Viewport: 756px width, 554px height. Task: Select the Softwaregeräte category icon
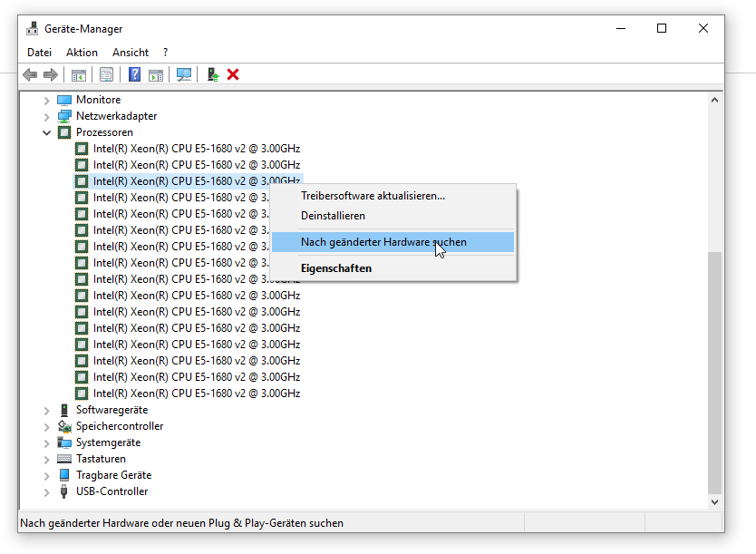coord(64,410)
